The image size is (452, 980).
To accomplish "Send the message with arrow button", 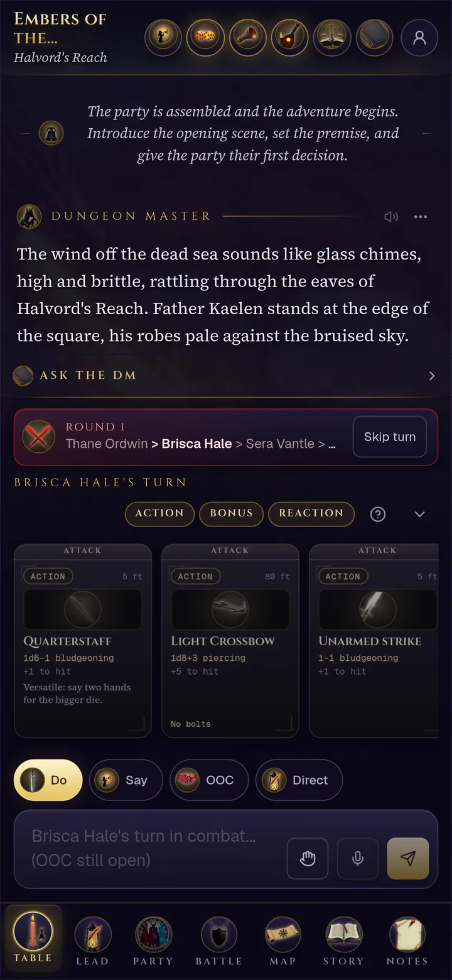I will 408,858.
